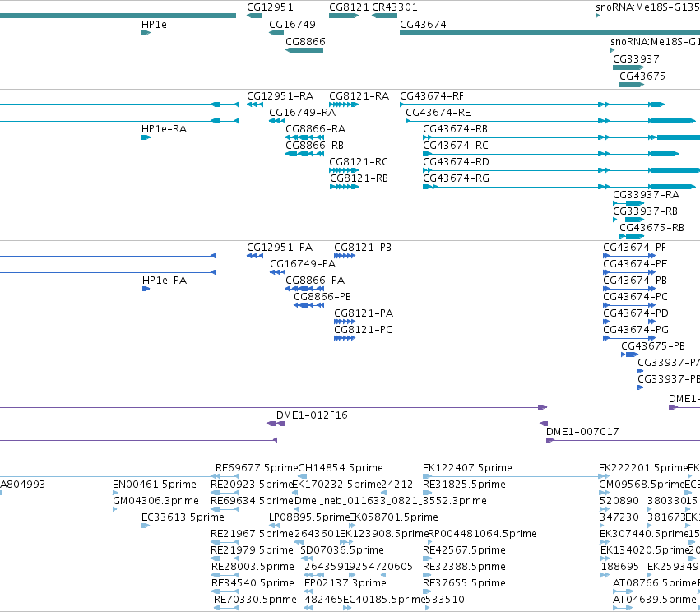Click EST RE21979.5prime label

252,550
